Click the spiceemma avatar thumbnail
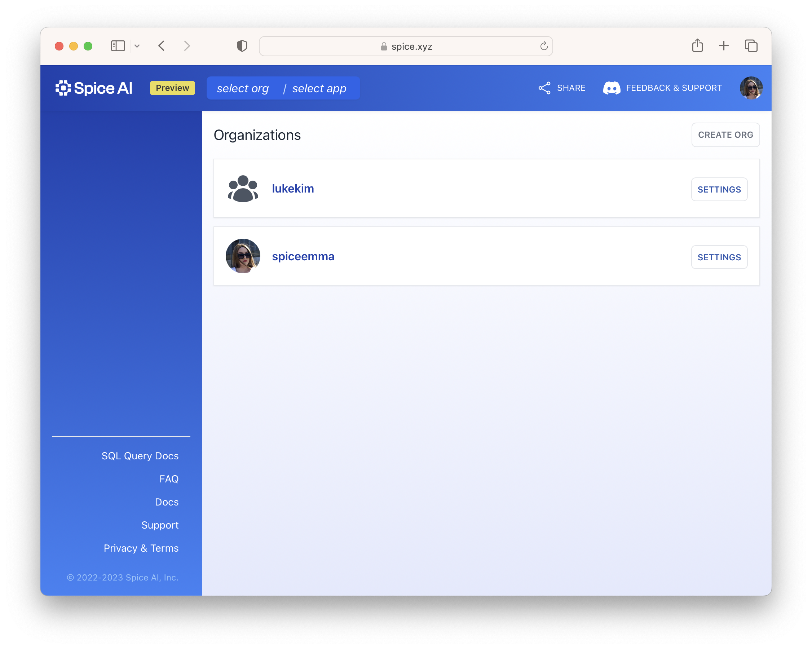 (243, 256)
